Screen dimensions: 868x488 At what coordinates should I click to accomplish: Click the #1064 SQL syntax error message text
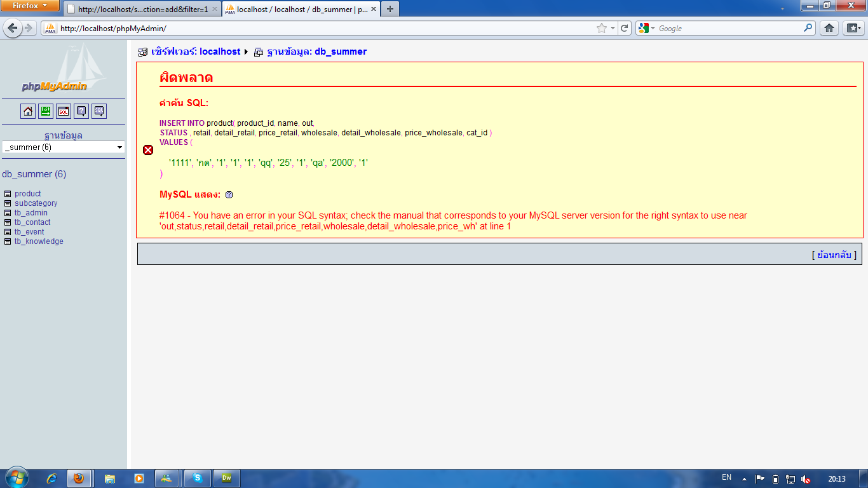453,220
